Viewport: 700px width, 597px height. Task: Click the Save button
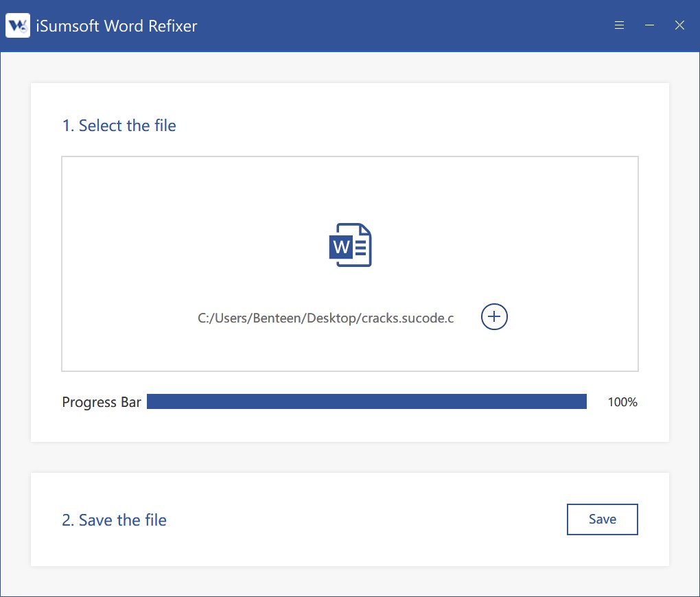click(x=603, y=519)
